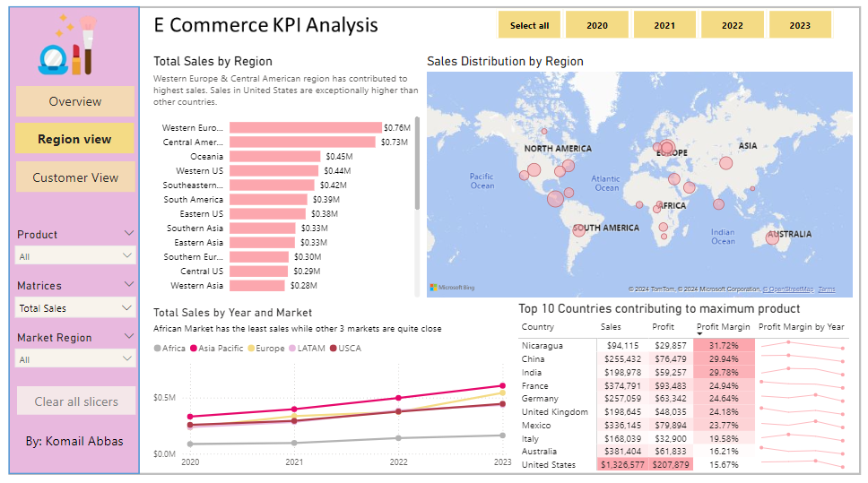This screenshot has width=868, height=483.
Task: Click the Profit Margin sort arrow
Action: coord(700,335)
